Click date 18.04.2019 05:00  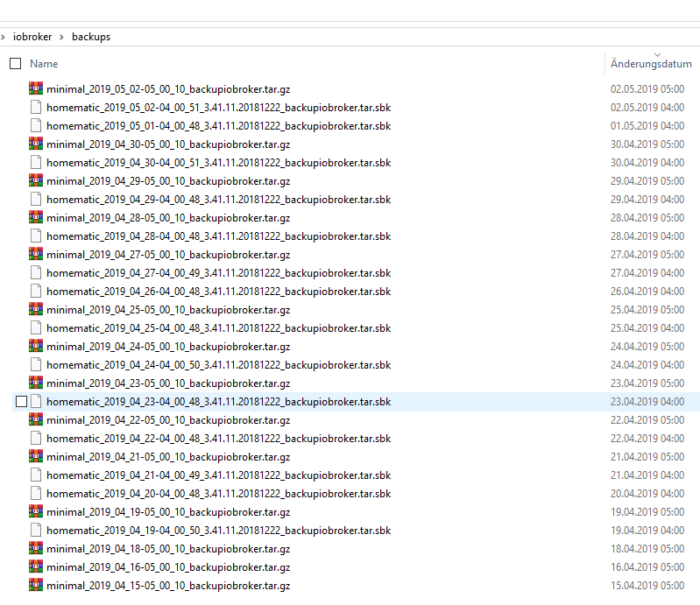coord(647,549)
